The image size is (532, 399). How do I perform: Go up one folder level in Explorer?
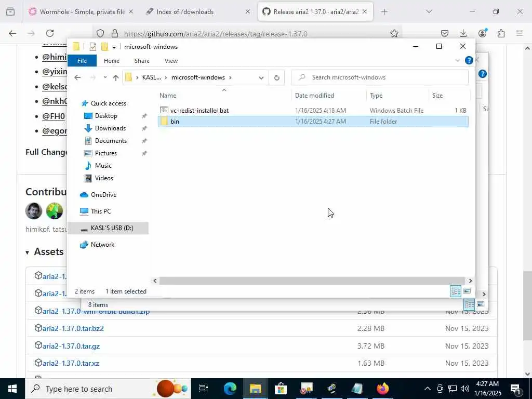click(x=116, y=78)
